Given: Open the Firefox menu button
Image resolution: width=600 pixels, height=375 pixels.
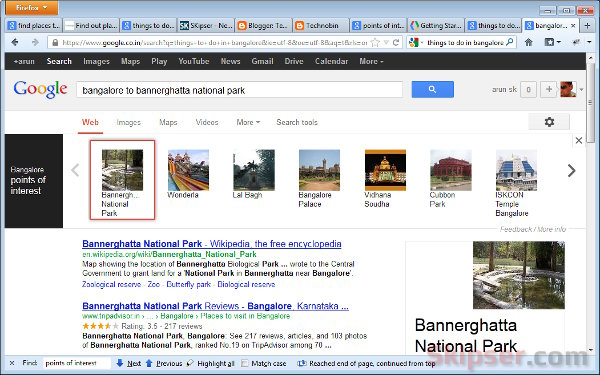Looking at the screenshot, I should pyautogui.click(x=32, y=8).
